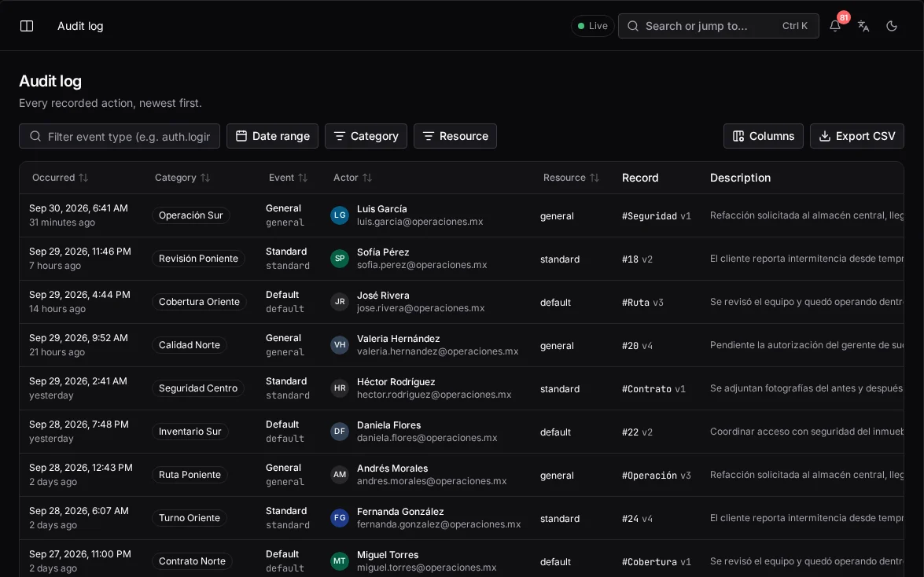Click email luis.garcia@operaciones.mx

420,222
